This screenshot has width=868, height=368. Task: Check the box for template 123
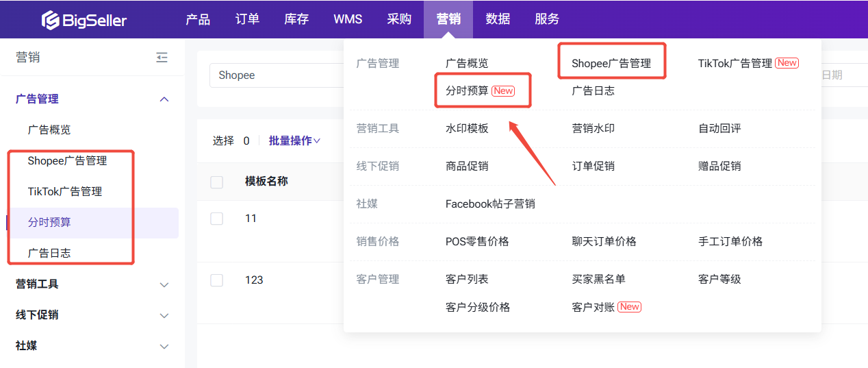(x=217, y=280)
